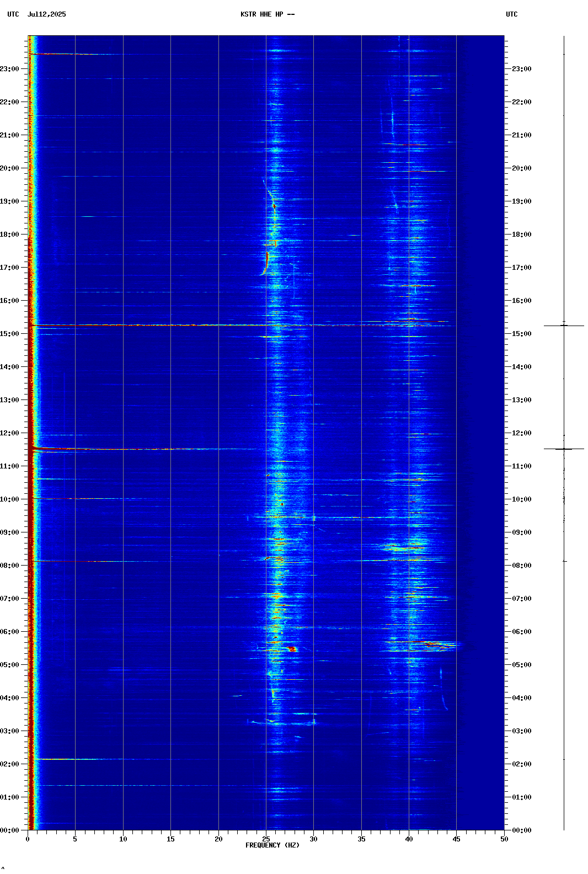Click '09:00' on the left time axis
The height and width of the screenshot is (874, 588).
(10, 532)
